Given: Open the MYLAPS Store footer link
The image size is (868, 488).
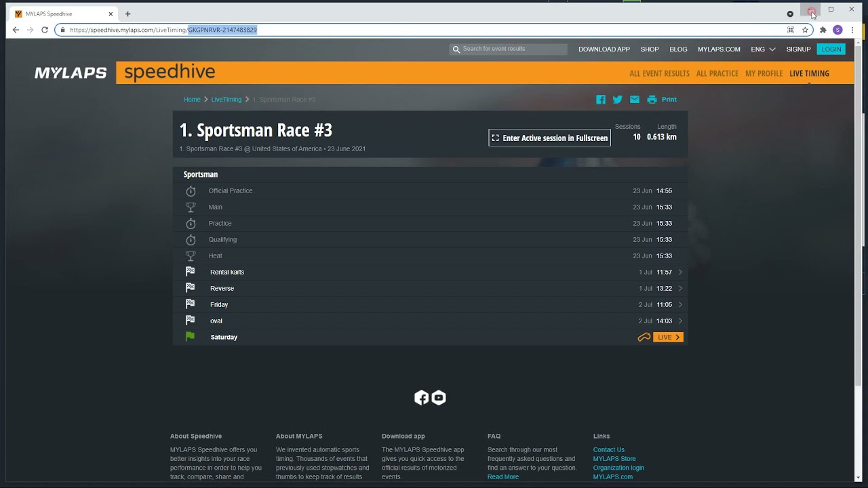Looking at the screenshot, I should (614, 459).
